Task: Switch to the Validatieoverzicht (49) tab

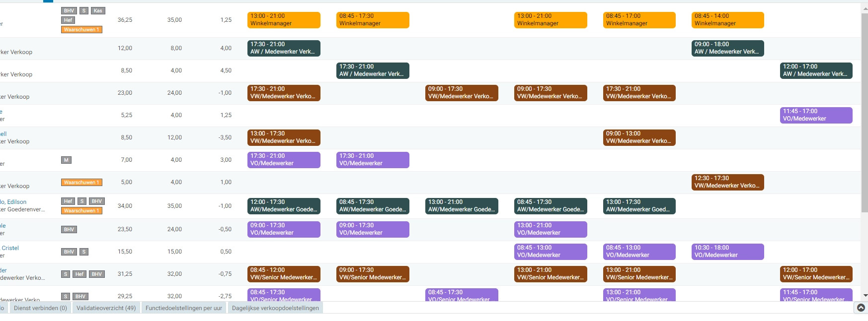Action: click(106, 308)
